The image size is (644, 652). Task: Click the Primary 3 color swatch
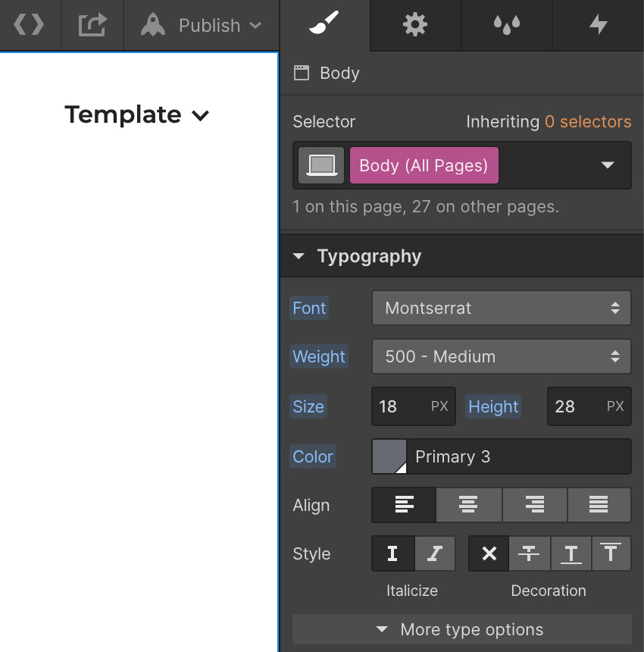pos(389,456)
